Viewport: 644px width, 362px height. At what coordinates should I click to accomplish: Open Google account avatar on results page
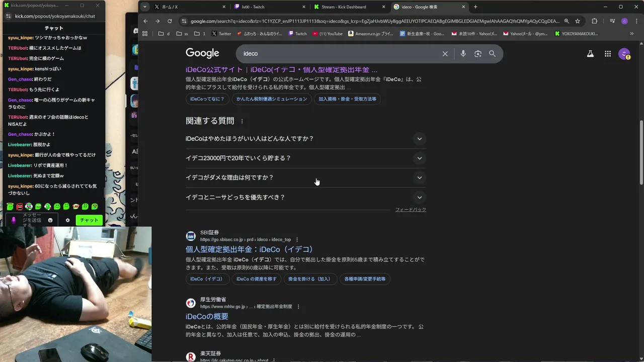coord(624,54)
